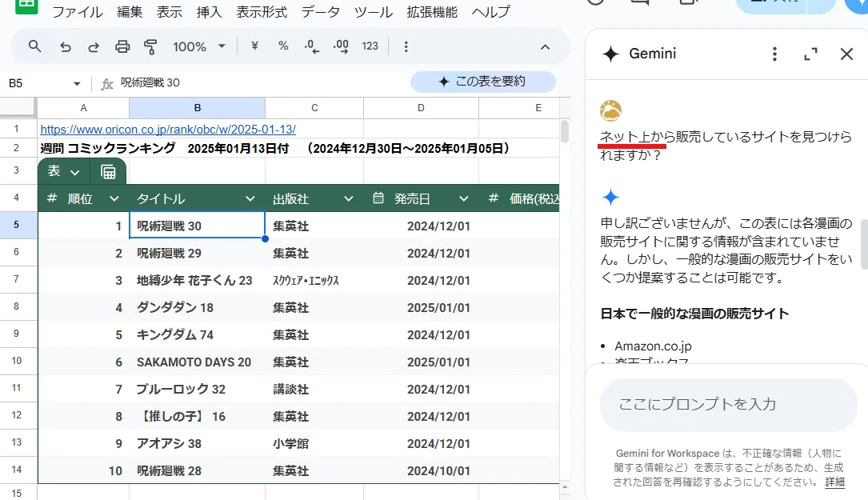This screenshot has width=868, height=500.
Task: Click the Gemini sparkle logo
Action: (x=610, y=54)
